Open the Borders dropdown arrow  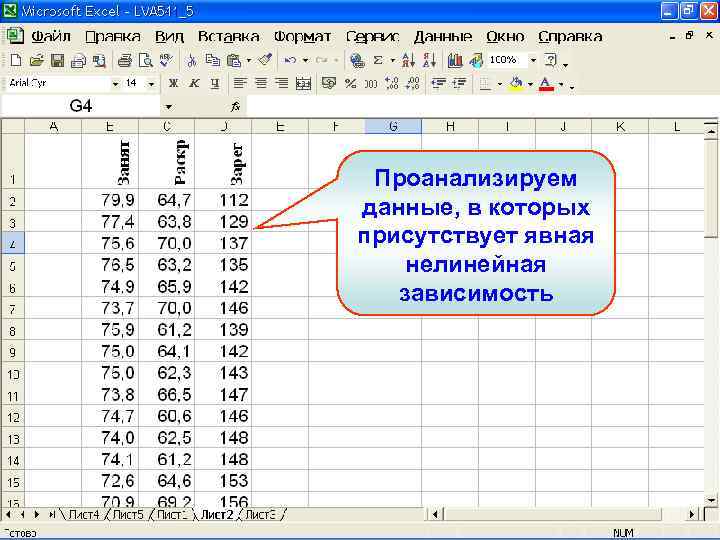click(500, 84)
